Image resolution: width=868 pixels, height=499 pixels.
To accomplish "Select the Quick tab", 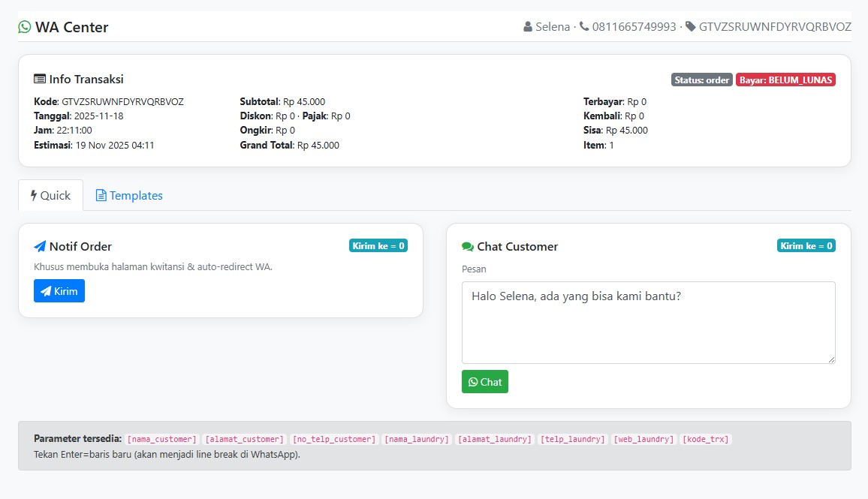I will click(50, 195).
